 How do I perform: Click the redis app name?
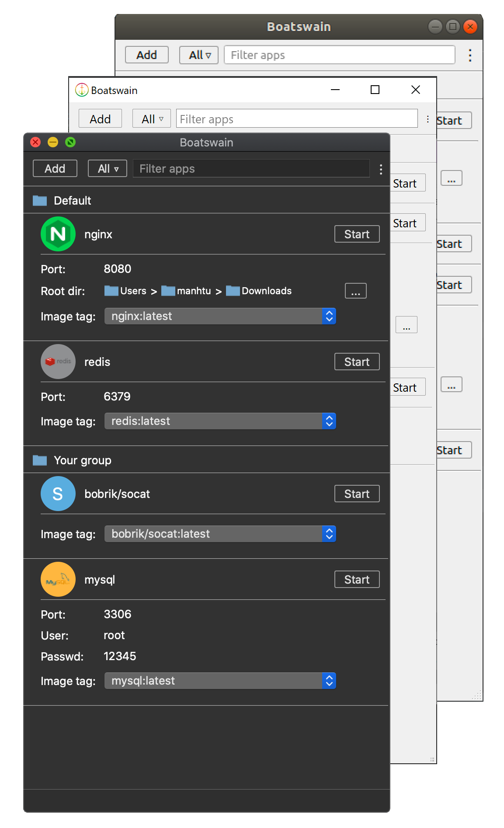97,362
